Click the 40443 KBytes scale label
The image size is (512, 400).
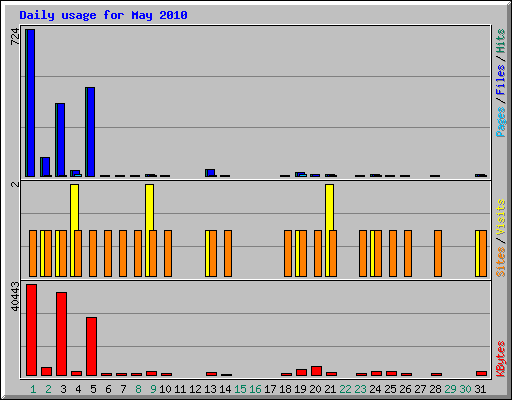(x=15, y=296)
